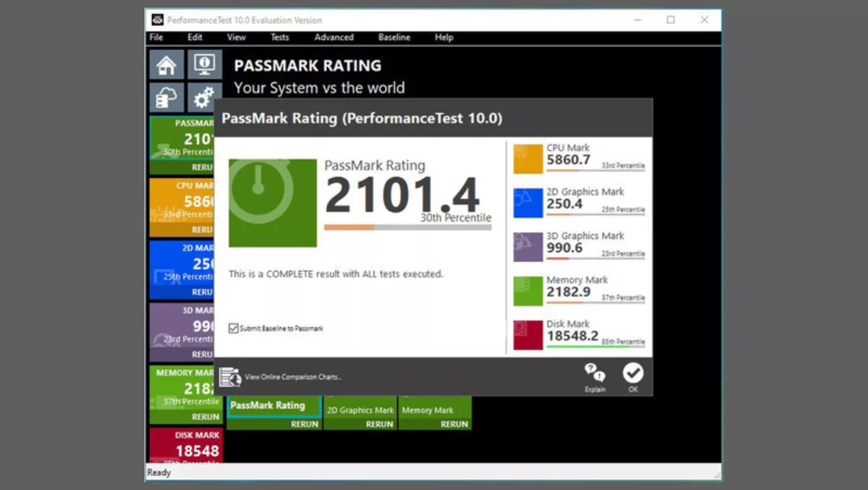Open the Help menu
Viewport: 868px width, 490px height.
click(x=444, y=38)
